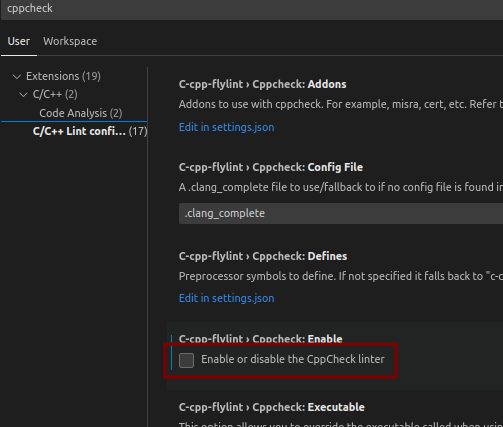Select the C/C++ (2) tree label
The width and height of the screenshot is (503, 427).
coord(55,95)
